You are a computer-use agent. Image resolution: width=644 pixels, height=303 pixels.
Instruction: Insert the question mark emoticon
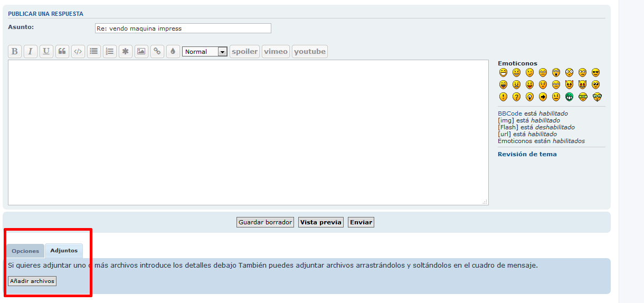[517, 97]
